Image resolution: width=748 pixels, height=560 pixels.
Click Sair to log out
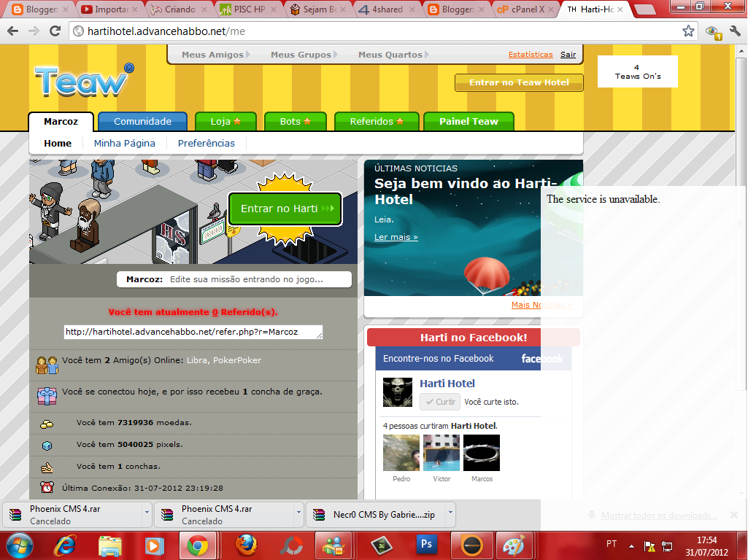click(568, 55)
